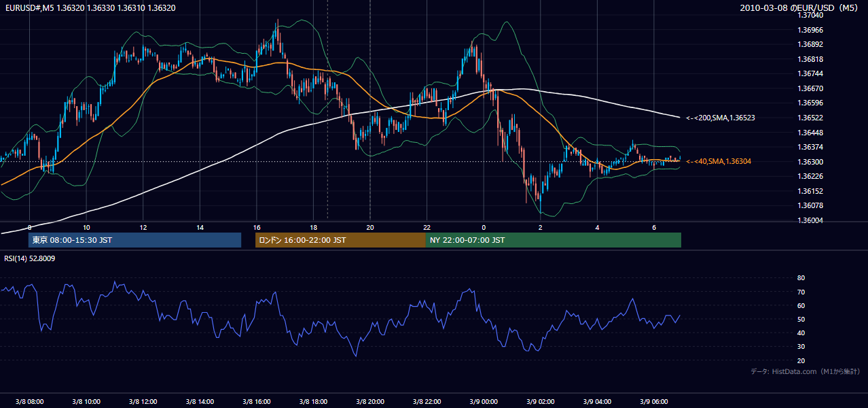Click the RSI 60 level label
The width and height of the screenshot is (868, 408).
click(x=801, y=305)
